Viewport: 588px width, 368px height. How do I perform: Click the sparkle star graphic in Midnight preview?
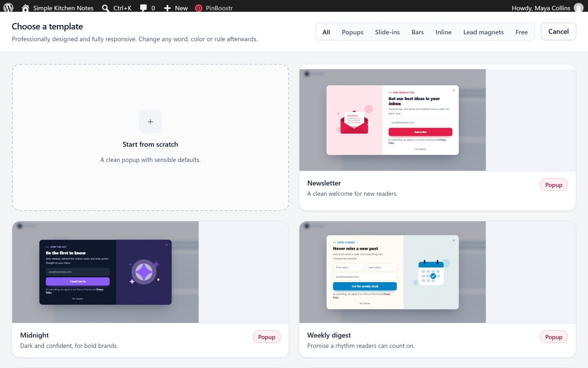144,272
